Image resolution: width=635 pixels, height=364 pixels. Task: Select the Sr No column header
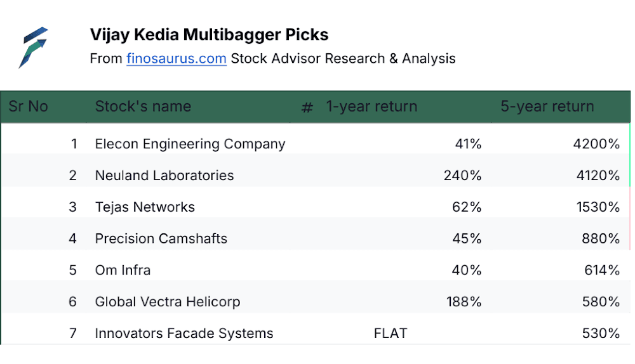tap(29, 107)
